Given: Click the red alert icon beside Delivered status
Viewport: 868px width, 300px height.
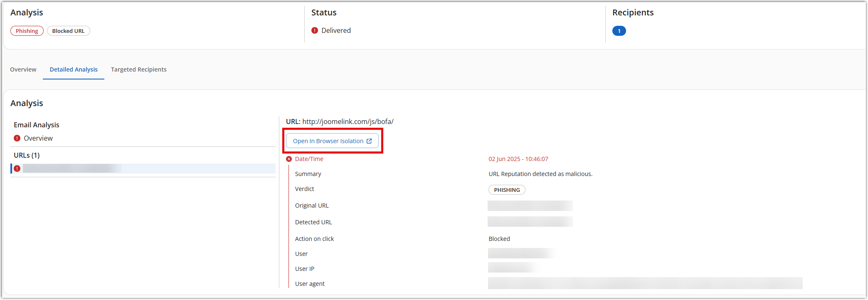Looking at the screenshot, I should (x=315, y=30).
